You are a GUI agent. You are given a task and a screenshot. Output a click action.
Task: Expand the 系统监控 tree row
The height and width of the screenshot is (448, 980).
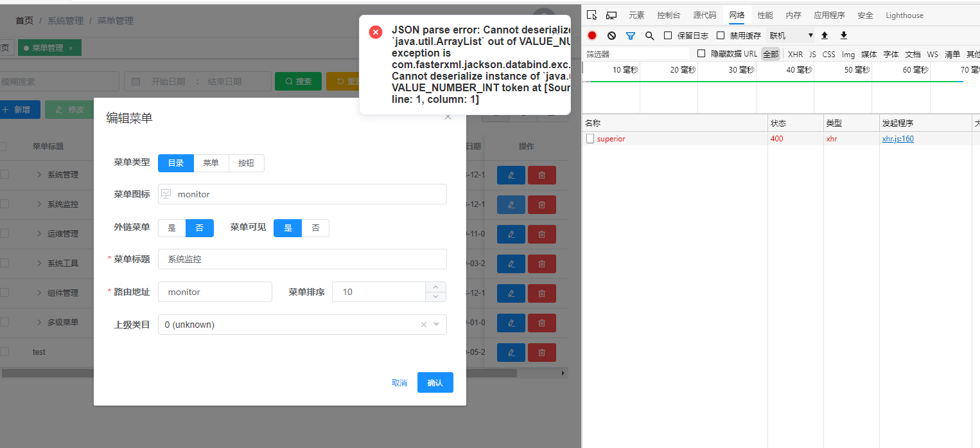39,204
